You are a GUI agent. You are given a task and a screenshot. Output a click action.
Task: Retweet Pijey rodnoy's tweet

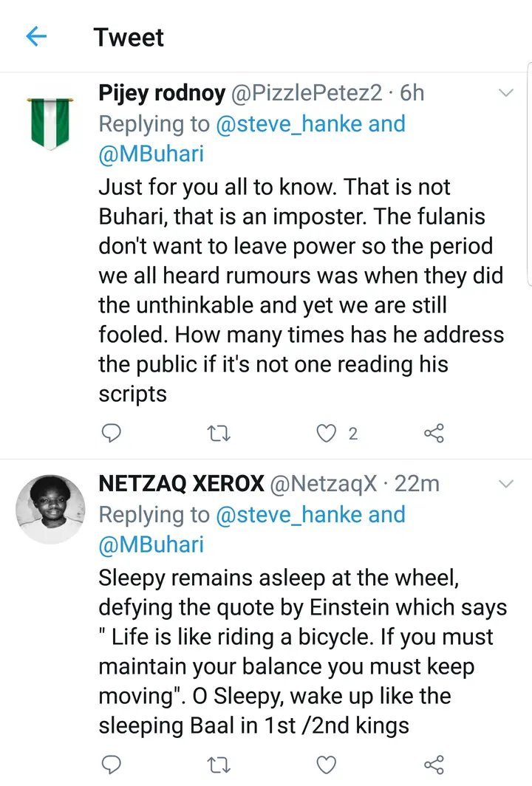tap(216, 433)
